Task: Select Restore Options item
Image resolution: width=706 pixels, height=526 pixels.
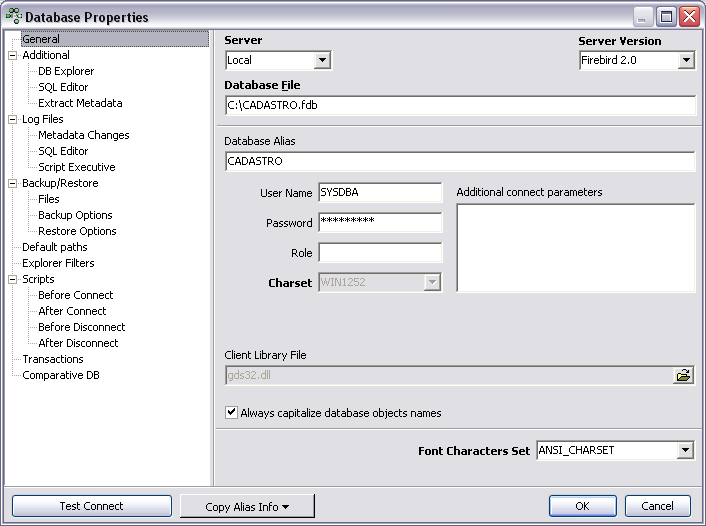Action: (77, 231)
